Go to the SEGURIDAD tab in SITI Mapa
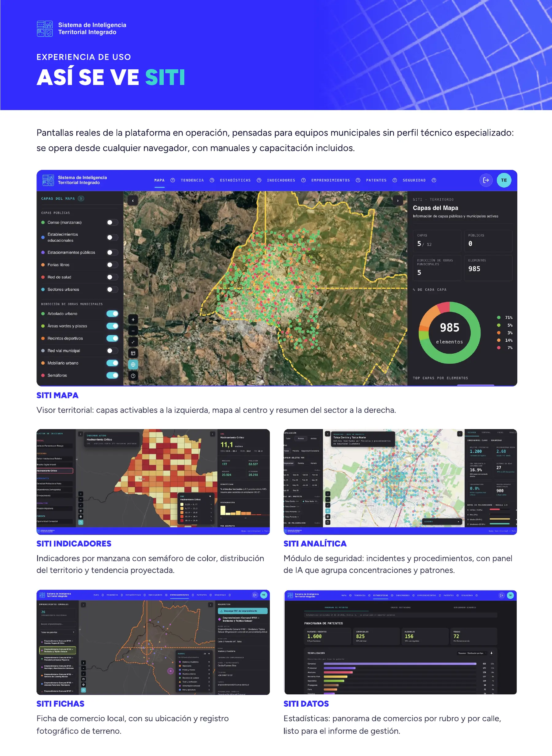 (x=414, y=180)
